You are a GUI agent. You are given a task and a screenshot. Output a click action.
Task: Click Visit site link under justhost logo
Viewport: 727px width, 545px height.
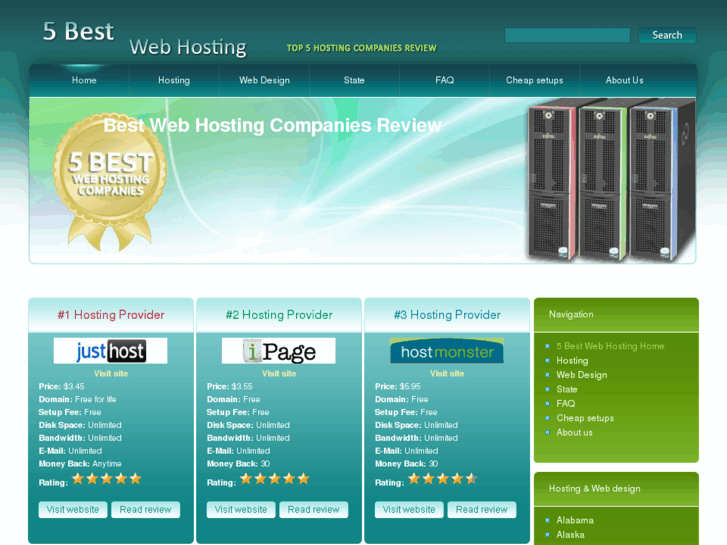tap(111, 373)
